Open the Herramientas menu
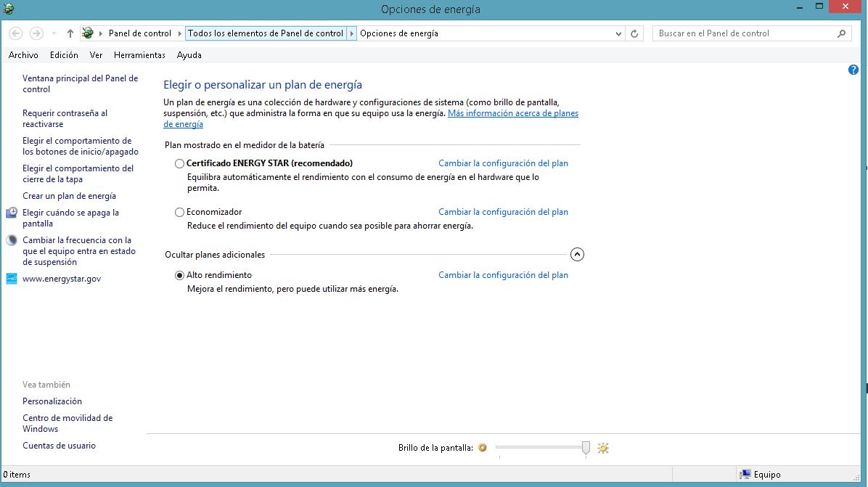868x487 pixels. (139, 55)
